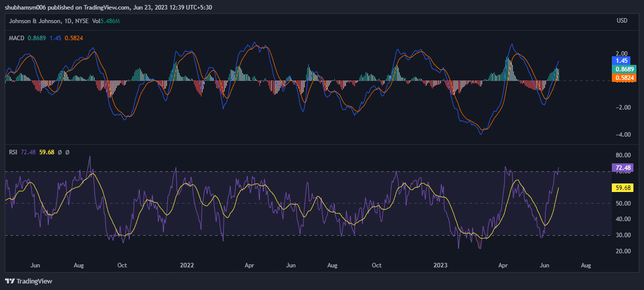Image resolution: width=644 pixels, height=290 pixels.
Task: Click the -2.00 level on MACD scale
Action: 622,108
